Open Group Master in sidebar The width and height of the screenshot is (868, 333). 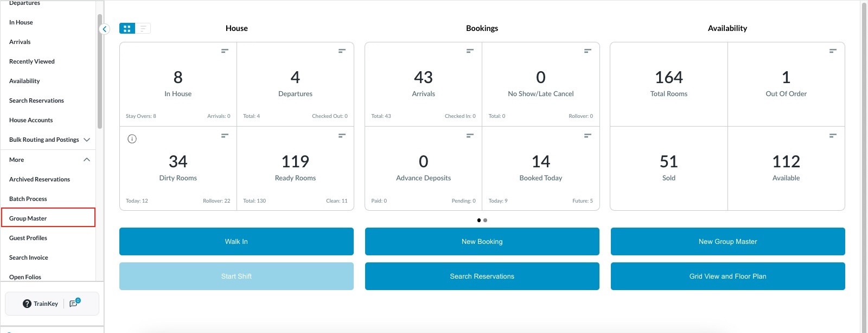click(28, 218)
